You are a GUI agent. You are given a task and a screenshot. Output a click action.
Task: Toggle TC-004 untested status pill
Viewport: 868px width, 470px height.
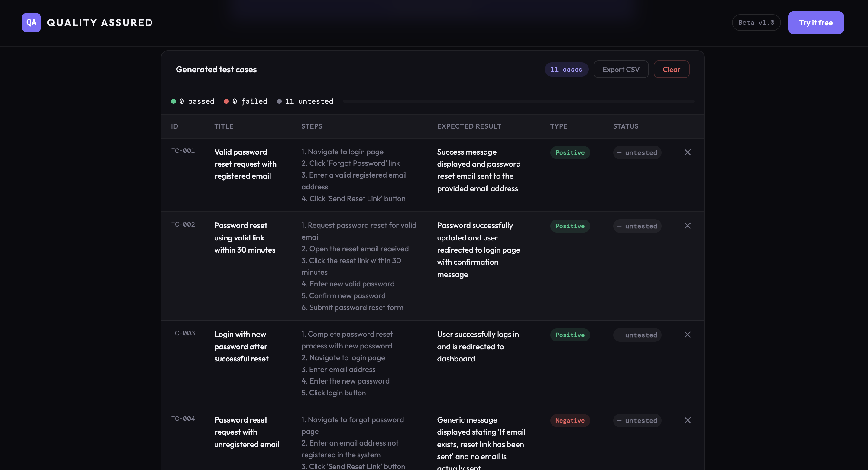(x=637, y=421)
